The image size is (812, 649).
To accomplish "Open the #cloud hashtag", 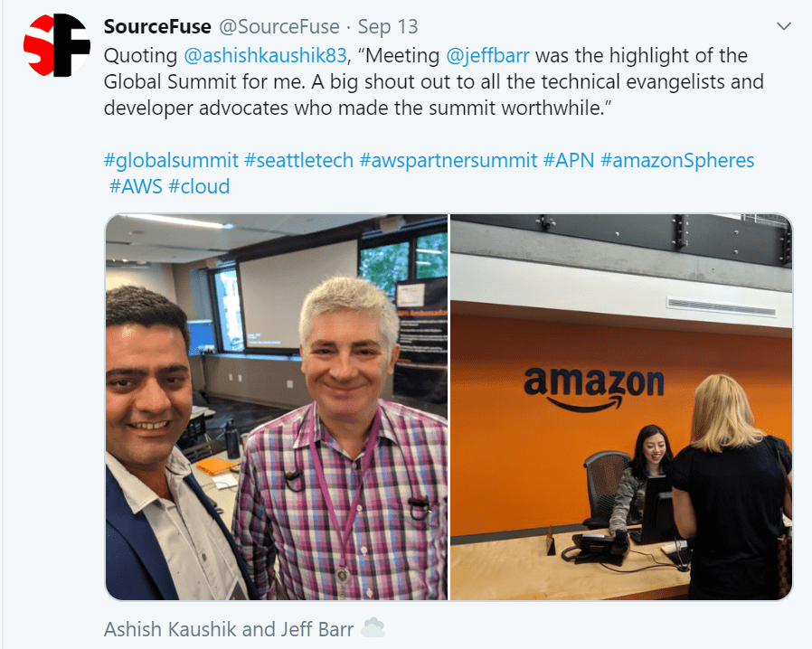I will click(x=199, y=186).
